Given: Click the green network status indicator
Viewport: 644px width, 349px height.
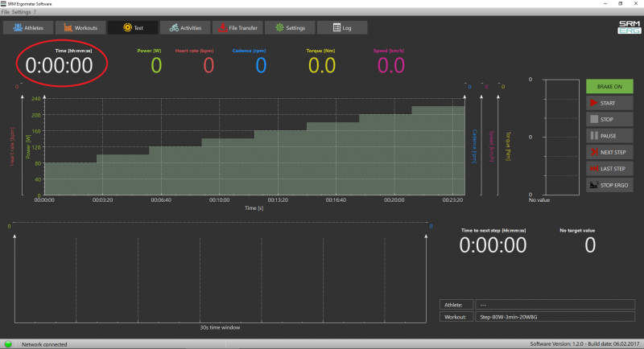Looking at the screenshot, I should (8, 343).
